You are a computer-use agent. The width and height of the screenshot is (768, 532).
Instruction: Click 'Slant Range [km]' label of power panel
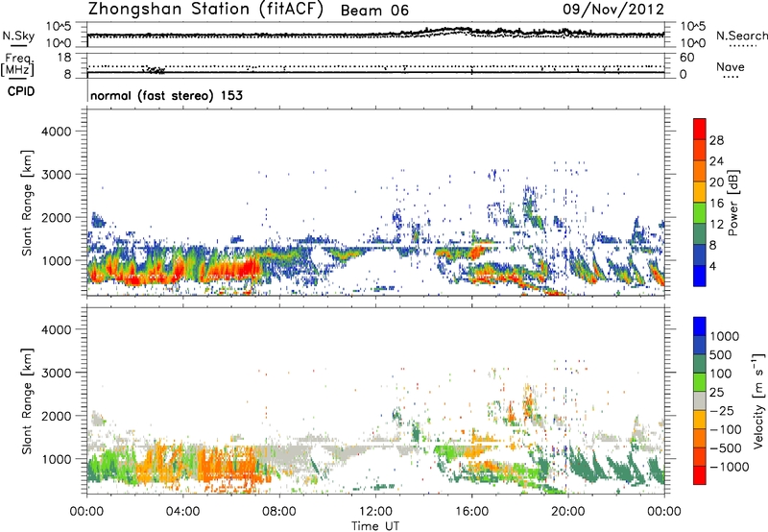click(27, 203)
